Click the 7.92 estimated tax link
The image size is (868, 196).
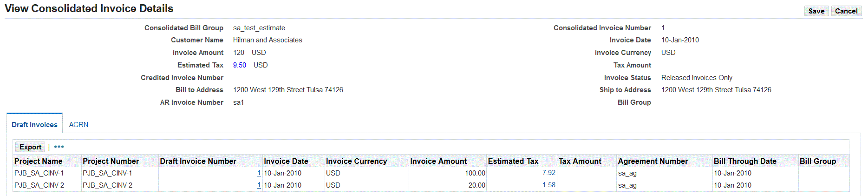pyautogui.click(x=548, y=173)
